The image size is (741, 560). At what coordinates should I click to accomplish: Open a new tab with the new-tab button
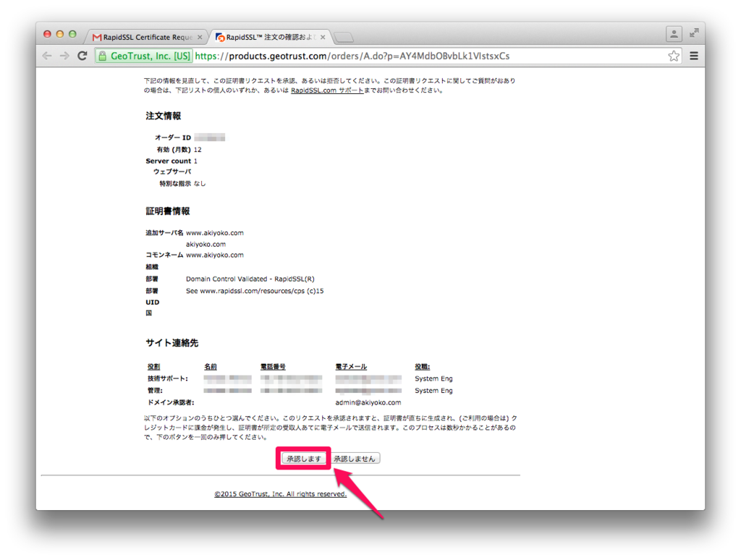tap(344, 37)
